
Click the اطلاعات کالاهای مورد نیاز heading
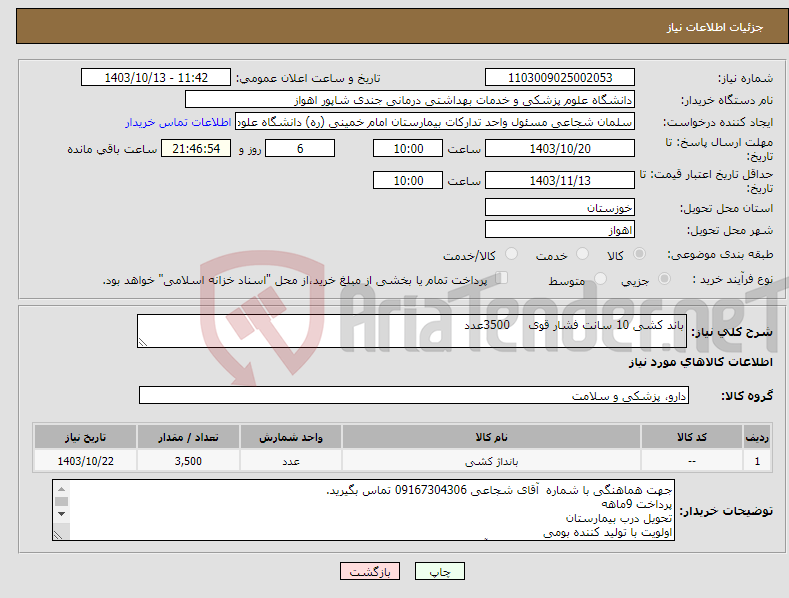(700, 362)
